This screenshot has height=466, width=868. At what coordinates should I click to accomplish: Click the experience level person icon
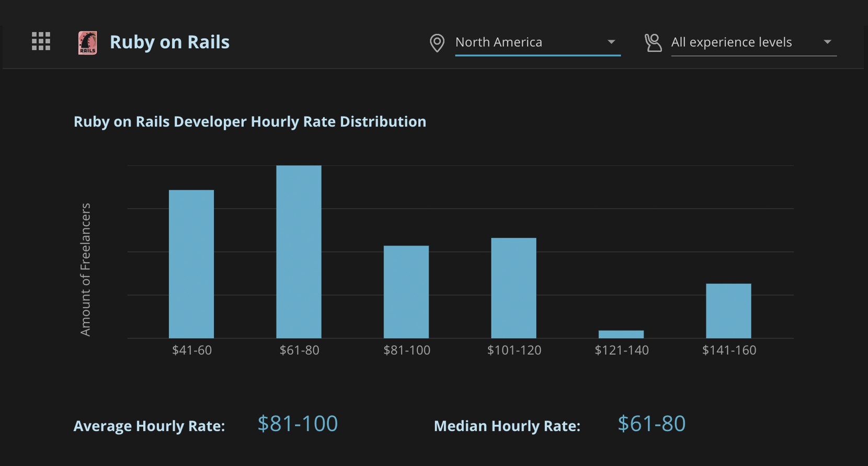coord(653,43)
